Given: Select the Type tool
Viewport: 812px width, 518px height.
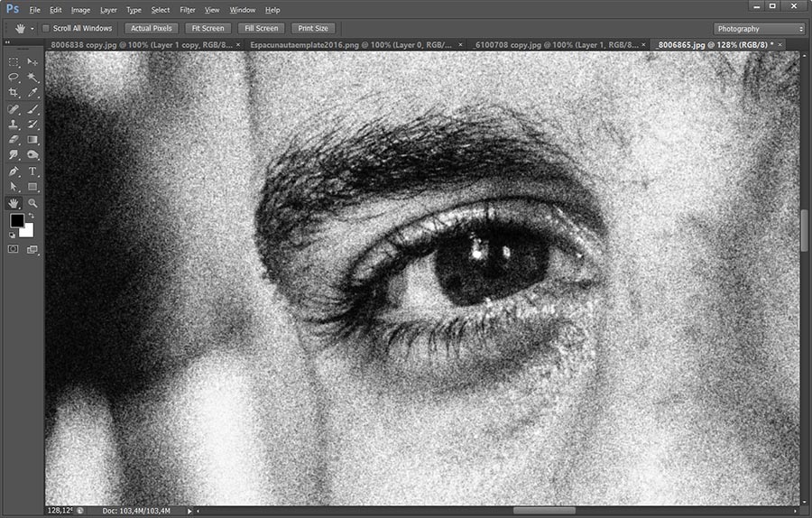Looking at the screenshot, I should [x=32, y=171].
